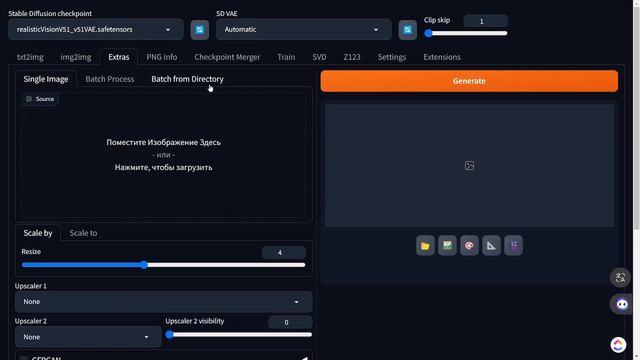Image resolution: width=640 pixels, height=360 pixels.
Task: Click the empty output image panel
Action: pos(469,165)
